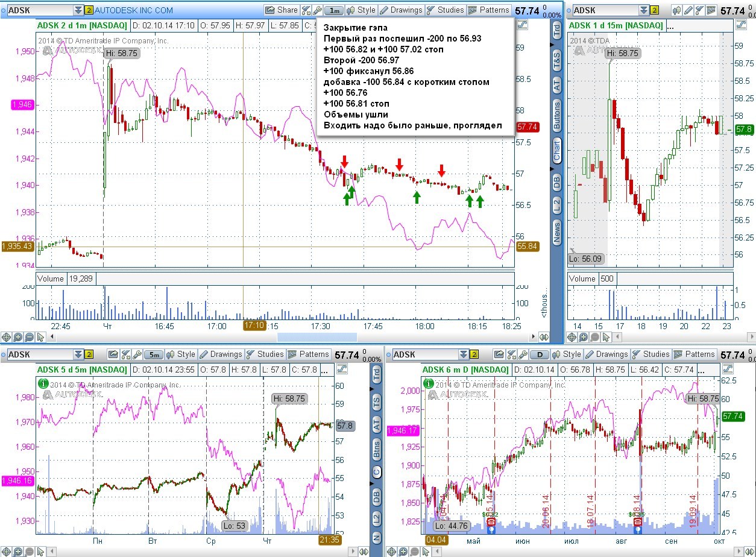The image size is (756, 557).
Task: Open scissors tool in 5m chart toolbar
Action: pos(126,354)
